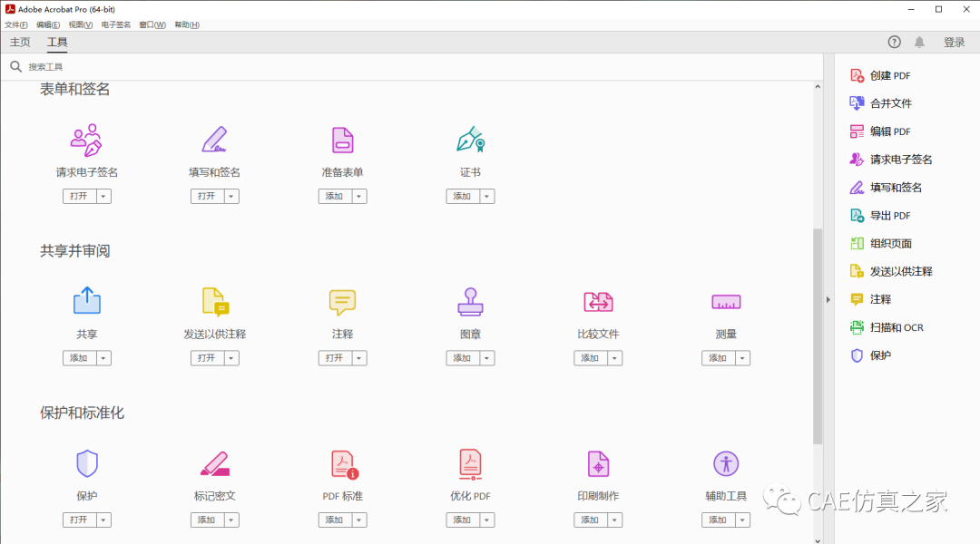Open 组织页面 in the right sidebar
The height and width of the screenshot is (544, 980).
coord(880,244)
